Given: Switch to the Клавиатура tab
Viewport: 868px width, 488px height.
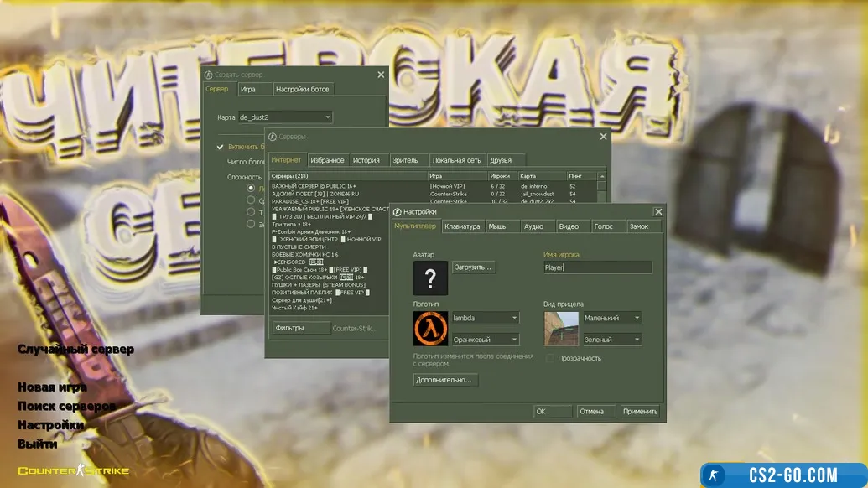Looking at the screenshot, I should pyautogui.click(x=462, y=226).
